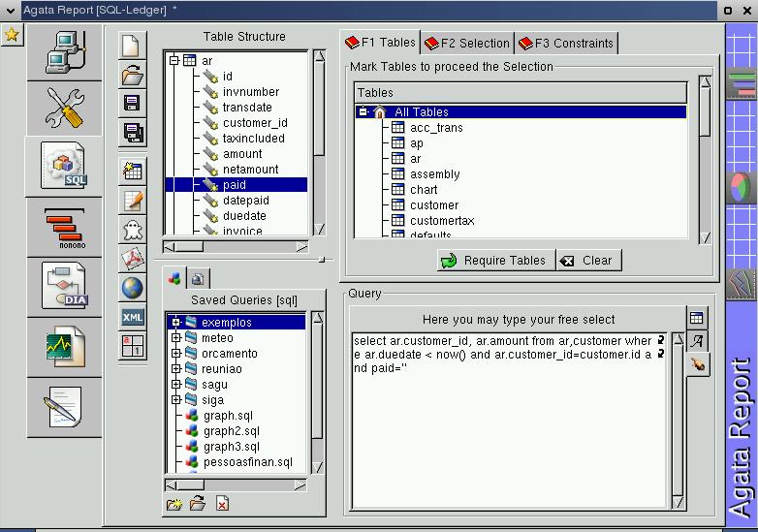Image resolution: width=758 pixels, height=532 pixels.
Task: Switch to the F3 Constraints tab
Action: click(x=567, y=43)
